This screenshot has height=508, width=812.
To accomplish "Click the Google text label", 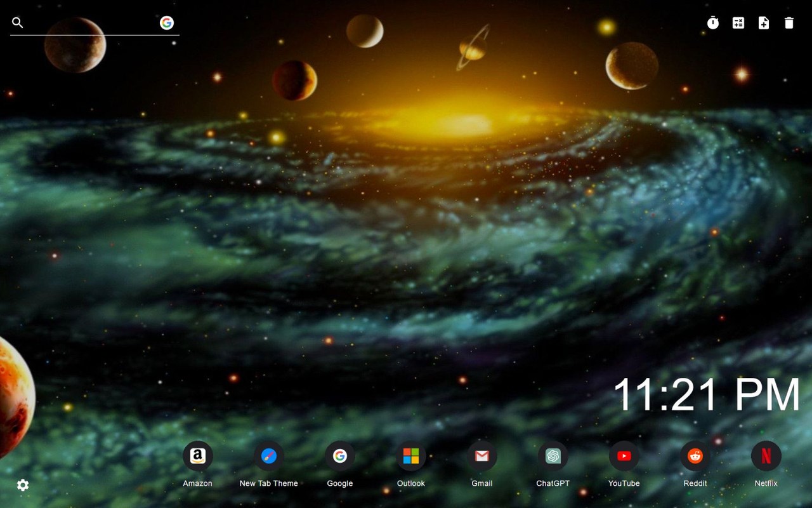I will tap(340, 483).
